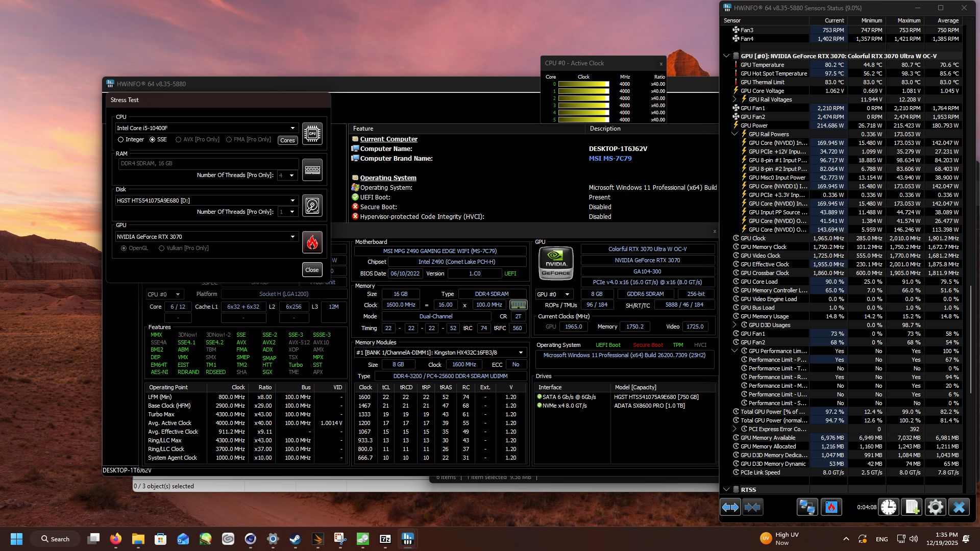Image resolution: width=980 pixels, height=551 pixels.
Task: Open the Intel Core i5-10400F CPU dropdown
Action: [207, 128]
